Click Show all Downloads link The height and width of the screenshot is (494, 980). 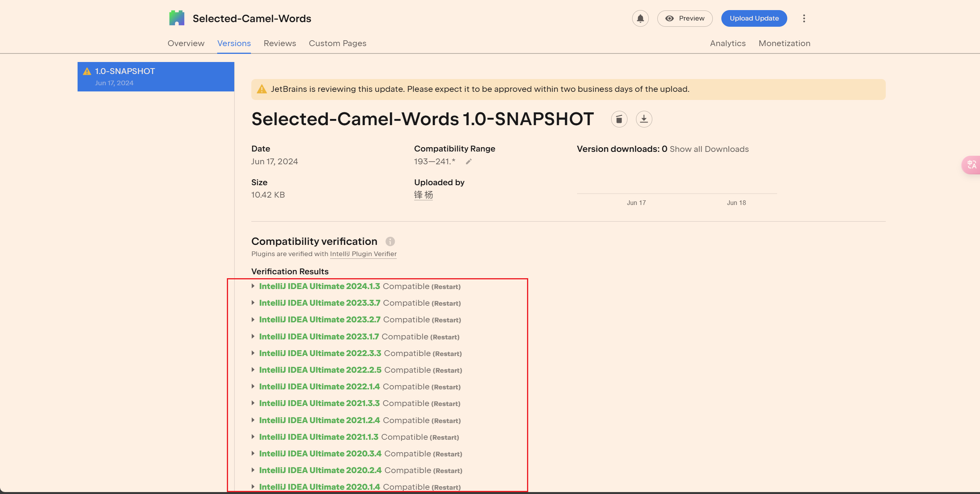[x=709, y=149]
